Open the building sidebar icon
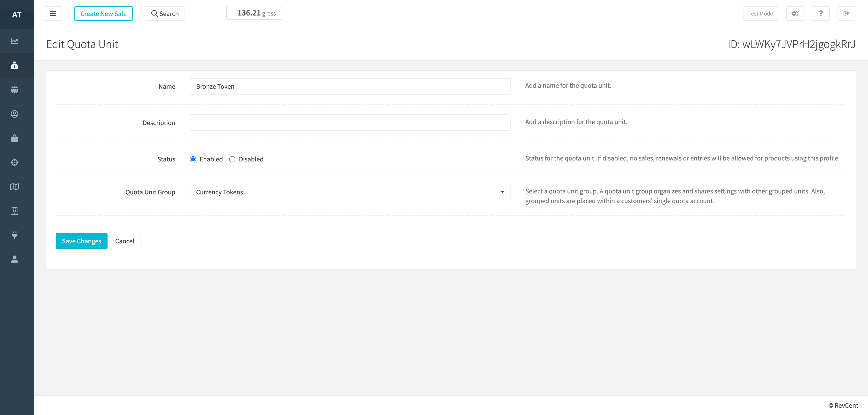The width and height of the screenshot is (868, 415). pos(15,211)
